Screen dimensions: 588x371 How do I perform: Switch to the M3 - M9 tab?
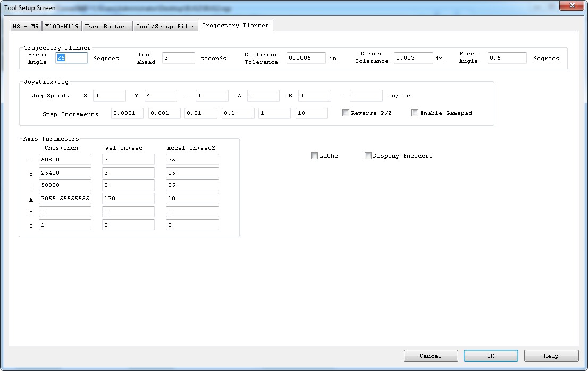[x=26, y=26]
